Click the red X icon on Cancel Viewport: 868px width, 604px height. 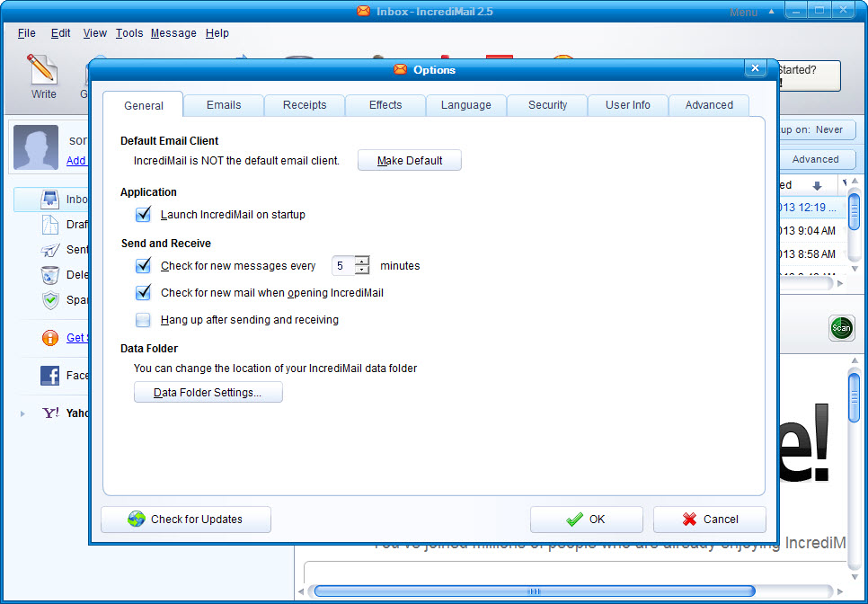689,520
